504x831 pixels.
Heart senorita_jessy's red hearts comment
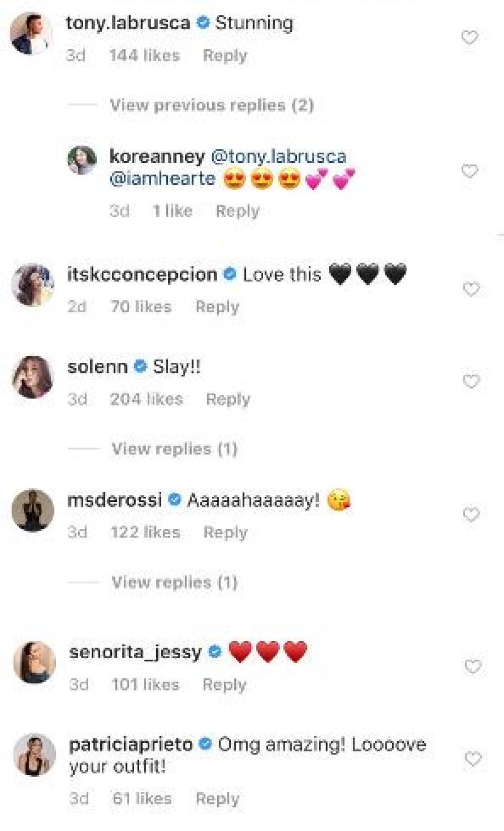(472, 667)
